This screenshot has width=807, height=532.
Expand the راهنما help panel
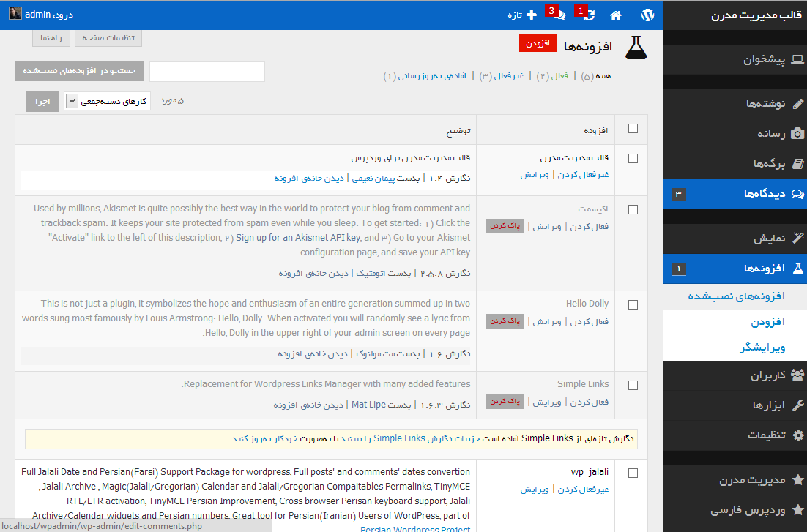click(51, 38)
